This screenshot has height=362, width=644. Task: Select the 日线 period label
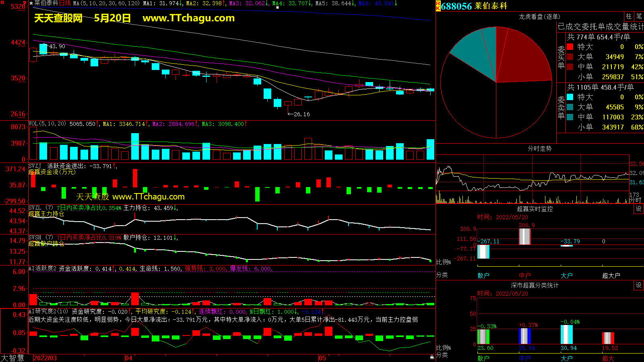(65, 3)
